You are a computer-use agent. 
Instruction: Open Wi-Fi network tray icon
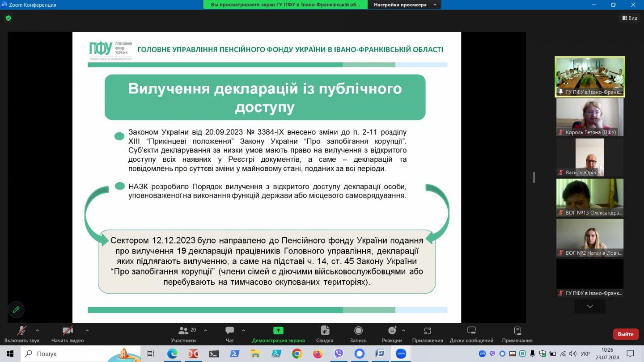(x=563, y=354)
